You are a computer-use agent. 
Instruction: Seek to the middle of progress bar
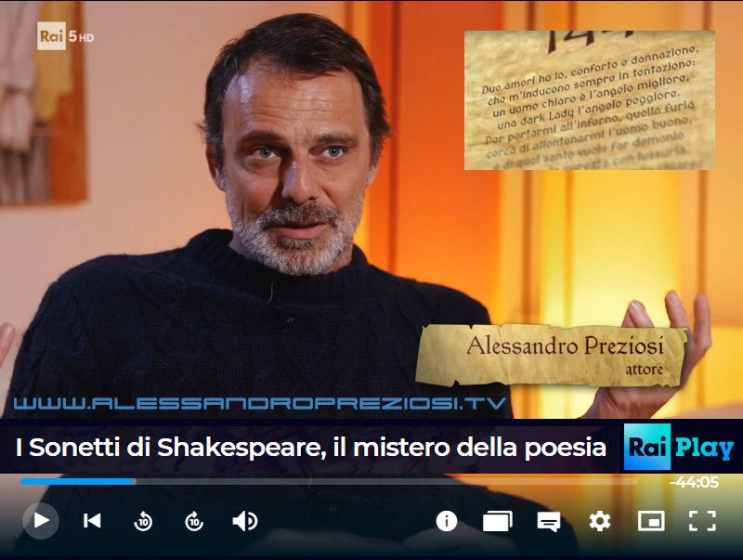[x=329, y=482]
